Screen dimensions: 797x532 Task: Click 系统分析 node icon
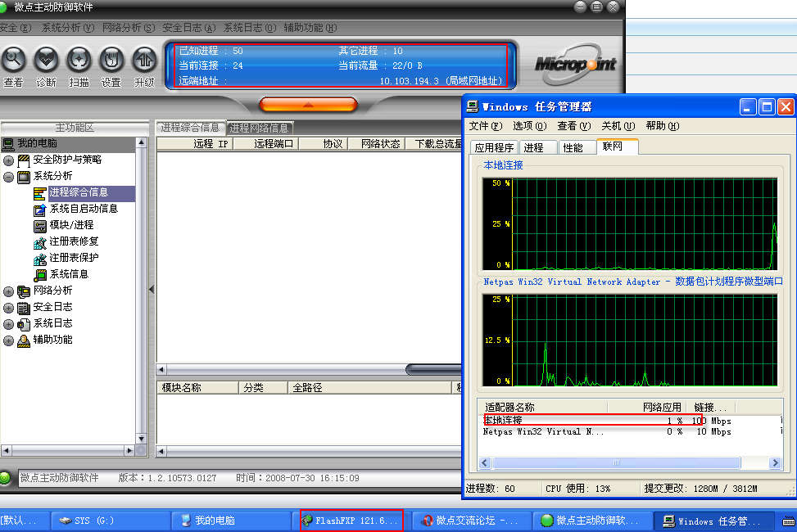[x=24, y=177]
